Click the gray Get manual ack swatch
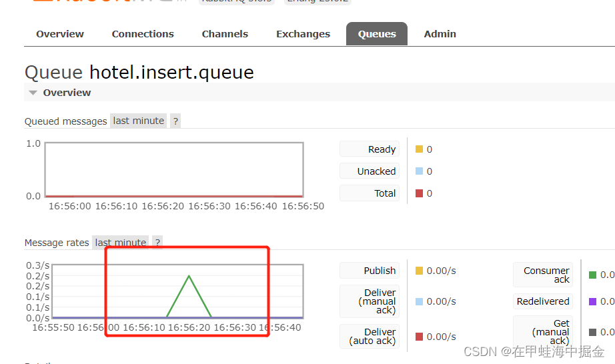615x364 pixels. click(x=592, y=332)
